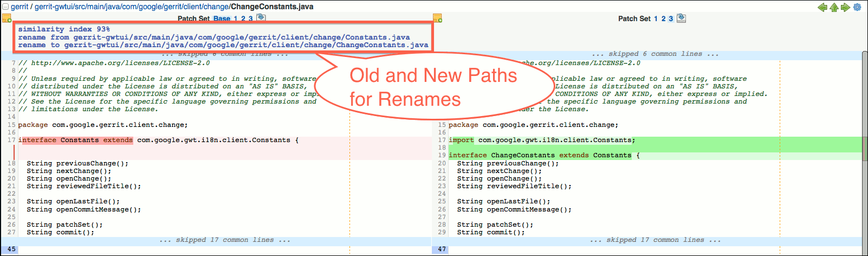Select patch set 2 on left side

(243, 18)
